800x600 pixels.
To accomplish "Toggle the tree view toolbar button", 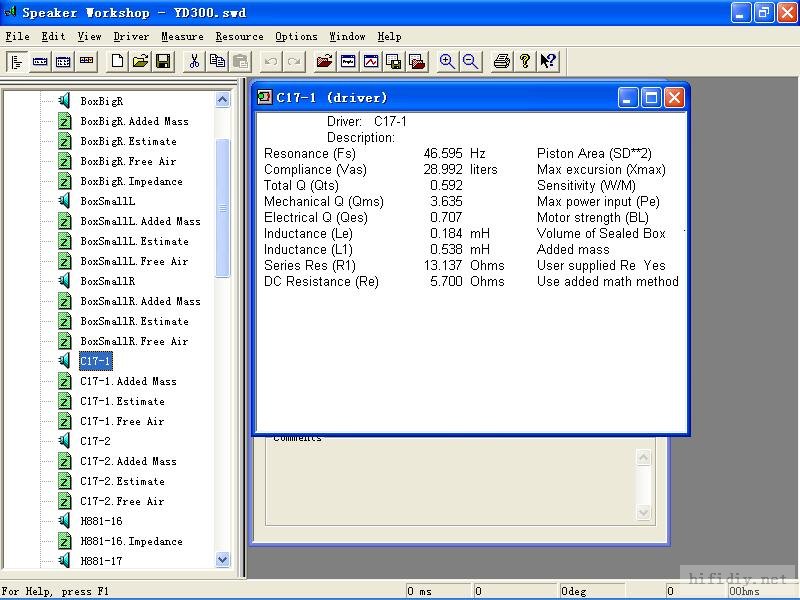I will (16, 61).
